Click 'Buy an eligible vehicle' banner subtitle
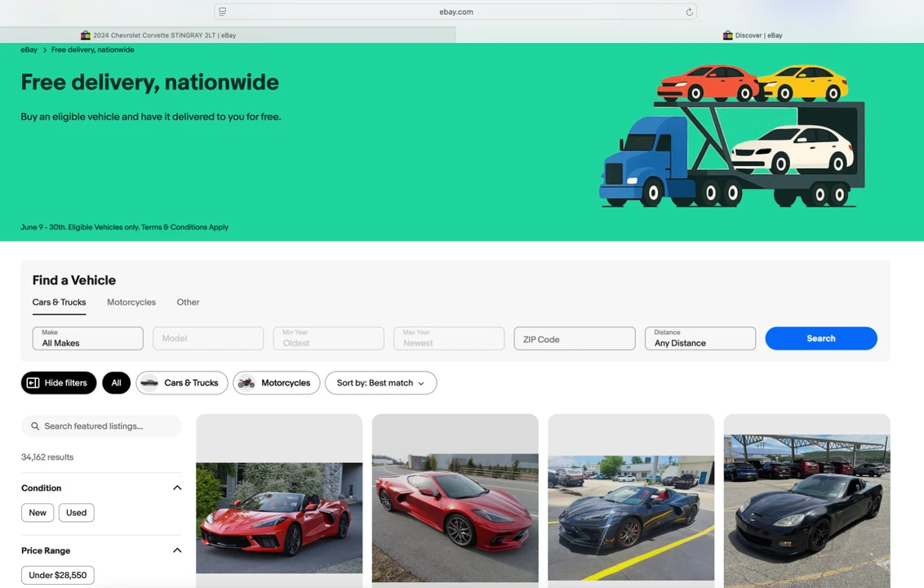Viewport: 924px width, 588px height. point(151,117)
